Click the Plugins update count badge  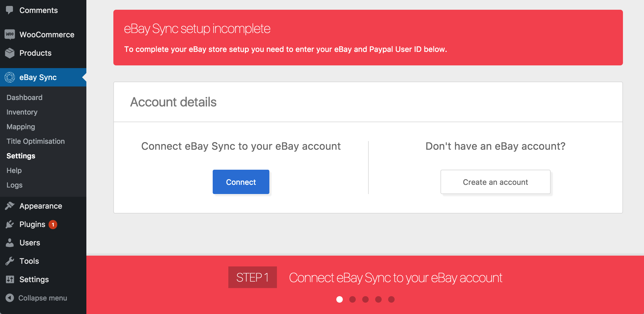(53, 224)
